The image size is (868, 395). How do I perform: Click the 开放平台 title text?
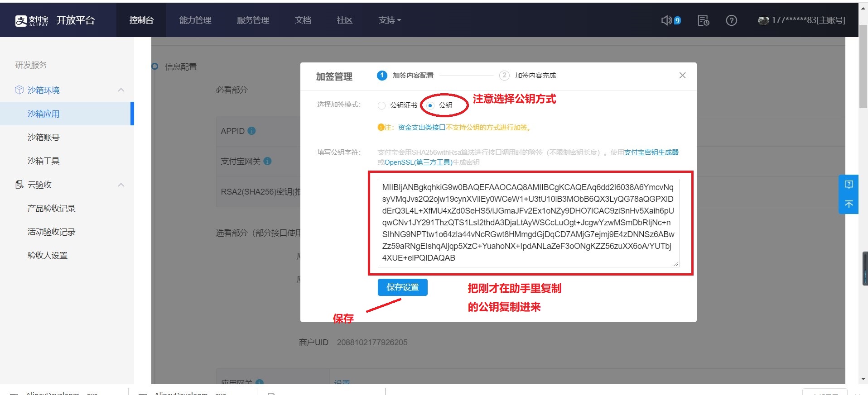click(76, 20)
